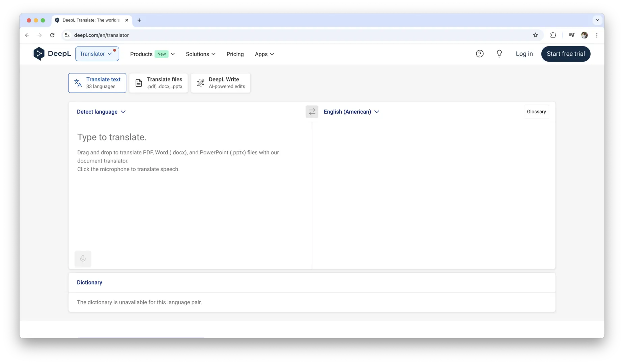
Task: Activate the microphone for speech translation
Action: (x=83, y=259)
